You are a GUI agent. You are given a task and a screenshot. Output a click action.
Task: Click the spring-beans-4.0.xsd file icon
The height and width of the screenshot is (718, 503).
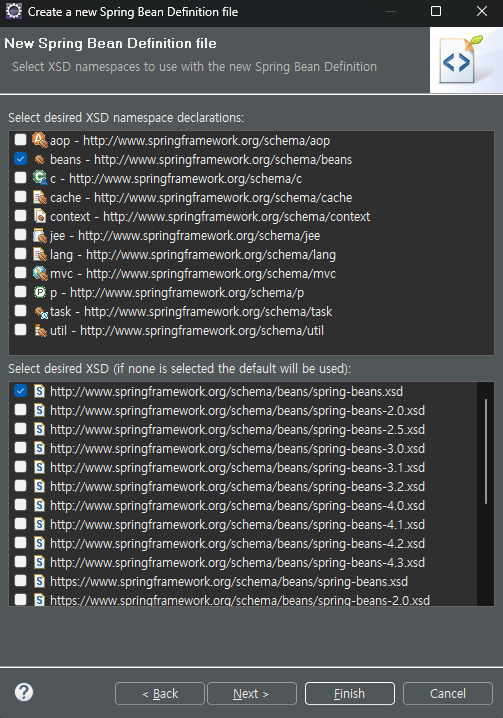click(40, 505)
